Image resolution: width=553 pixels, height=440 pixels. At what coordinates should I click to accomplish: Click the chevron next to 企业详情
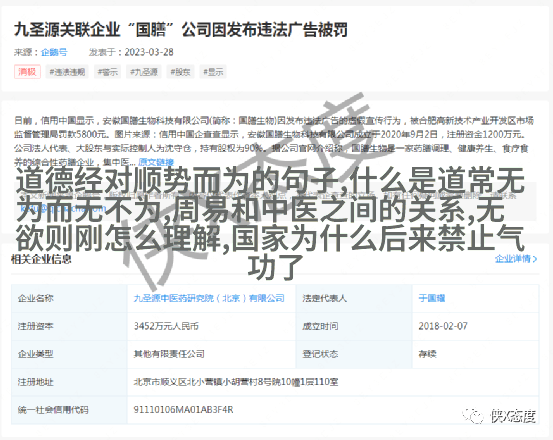(535, 259)
